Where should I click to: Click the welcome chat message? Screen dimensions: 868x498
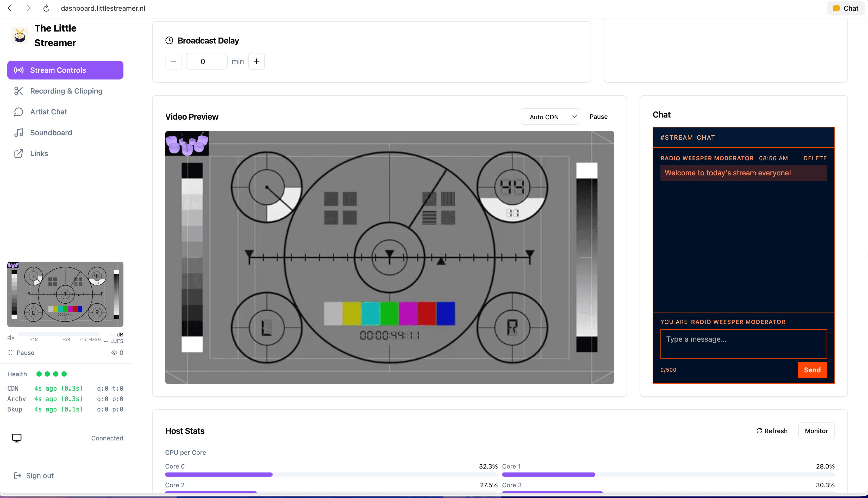coord(744,173)
